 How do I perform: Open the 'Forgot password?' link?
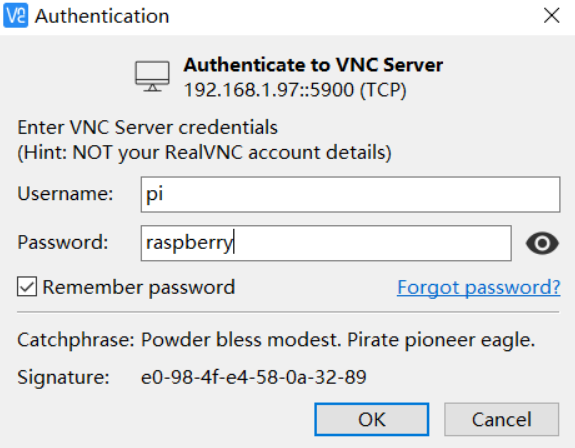479,287
